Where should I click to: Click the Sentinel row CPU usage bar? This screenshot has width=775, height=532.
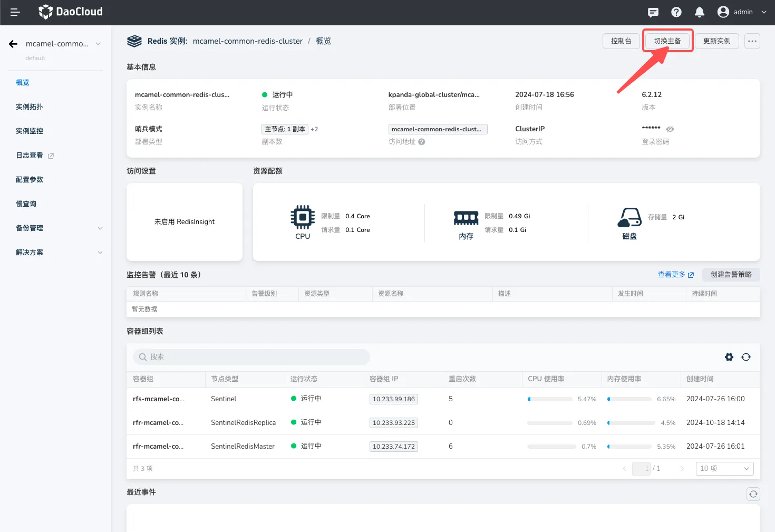click(550, 399)
